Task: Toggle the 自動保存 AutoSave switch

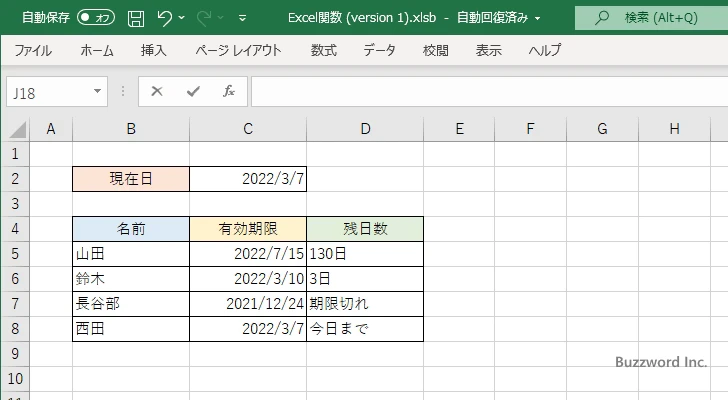Action: [96, 18]
